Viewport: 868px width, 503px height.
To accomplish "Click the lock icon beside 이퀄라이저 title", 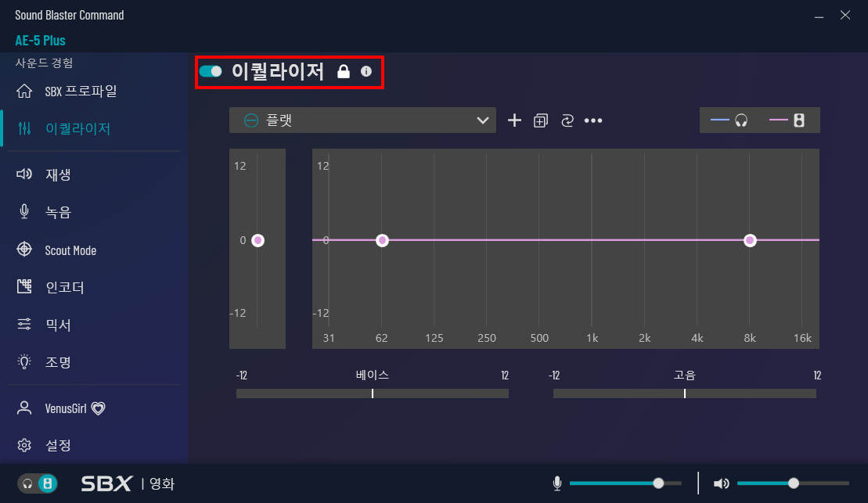I will point(344,71).
